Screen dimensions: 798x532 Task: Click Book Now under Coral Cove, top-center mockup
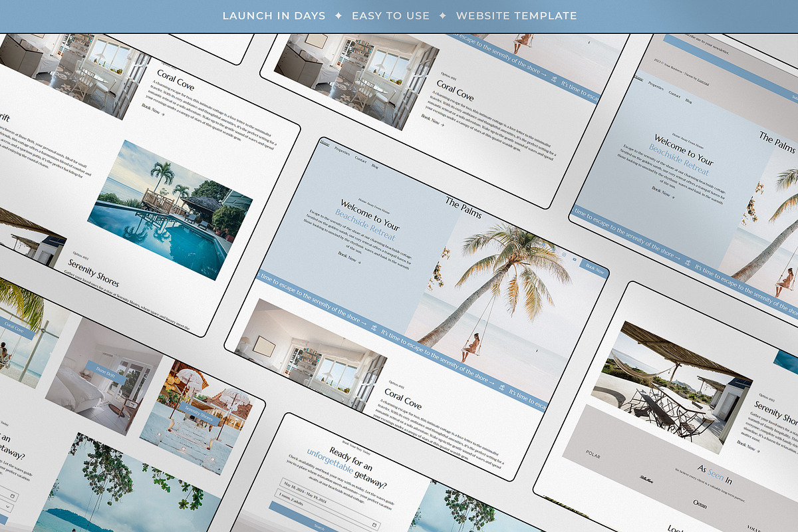(x=433, y=121)
